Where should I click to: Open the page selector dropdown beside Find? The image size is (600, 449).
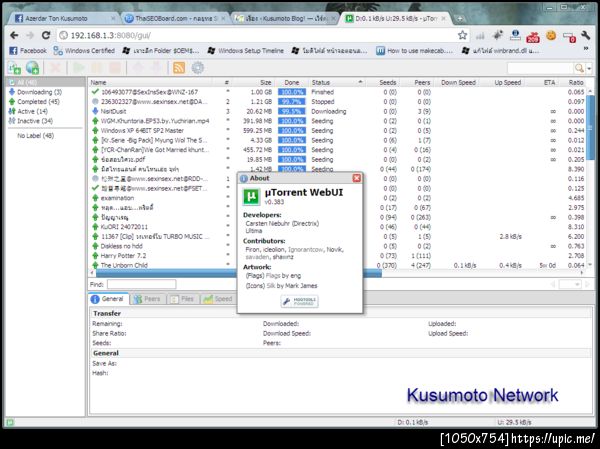click(569, 284)
